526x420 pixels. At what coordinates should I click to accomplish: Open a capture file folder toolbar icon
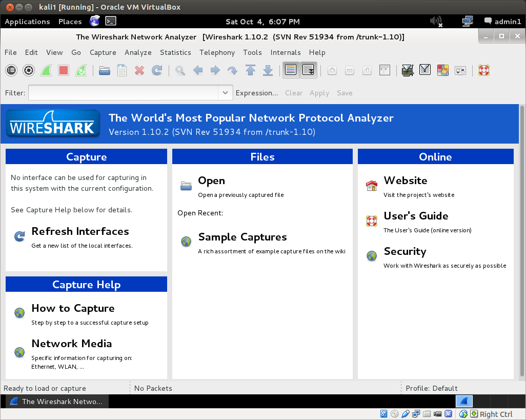105,70
